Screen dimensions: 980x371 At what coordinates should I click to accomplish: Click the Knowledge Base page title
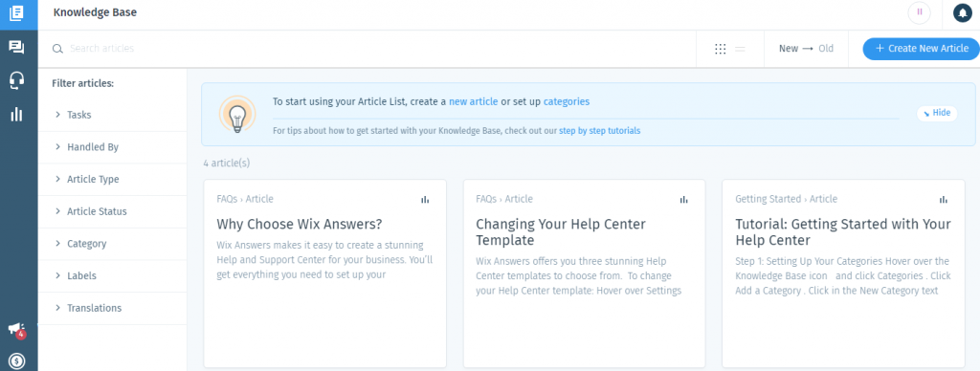pyautogui.click(x=95, y=12)
